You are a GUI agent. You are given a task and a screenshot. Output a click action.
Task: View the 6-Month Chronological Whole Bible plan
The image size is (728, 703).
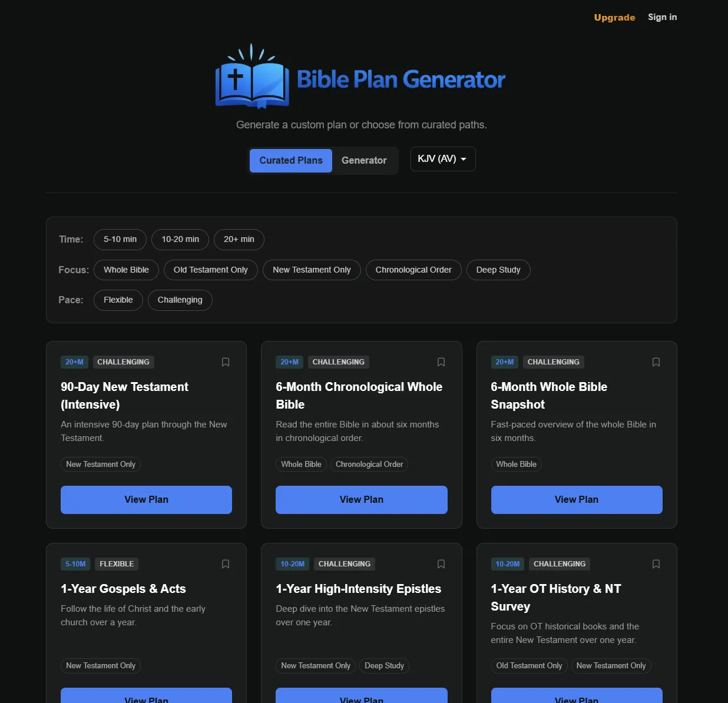pos(361,499)
